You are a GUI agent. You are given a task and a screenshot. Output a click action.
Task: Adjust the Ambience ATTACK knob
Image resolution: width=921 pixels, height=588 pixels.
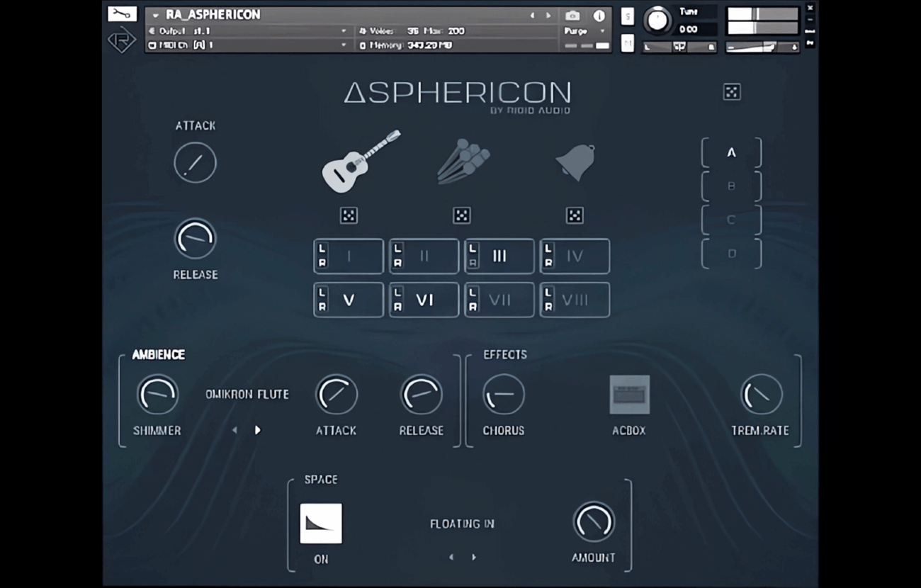coord(336,395)
